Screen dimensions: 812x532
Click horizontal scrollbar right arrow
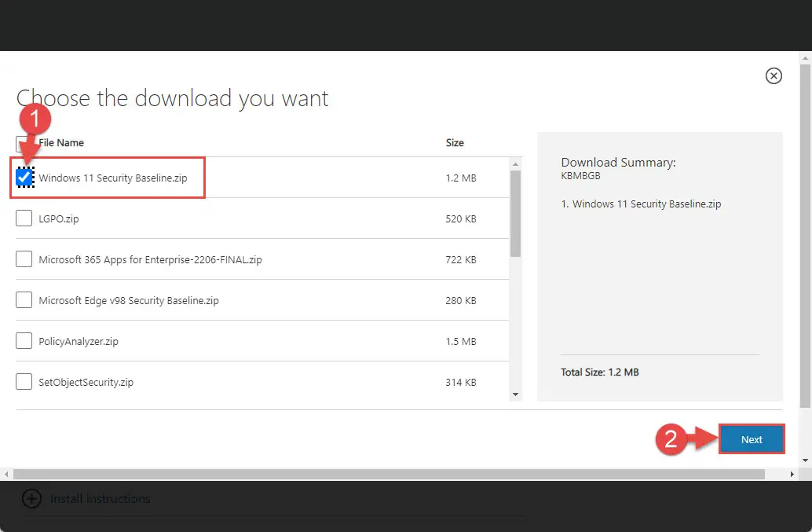click(x=792, y=474)
